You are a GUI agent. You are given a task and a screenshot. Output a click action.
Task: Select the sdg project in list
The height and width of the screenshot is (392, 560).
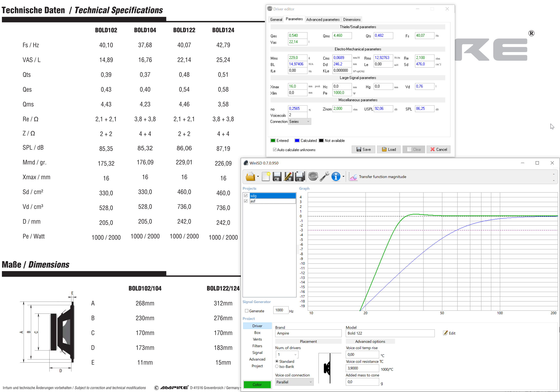tap(273, 196)
